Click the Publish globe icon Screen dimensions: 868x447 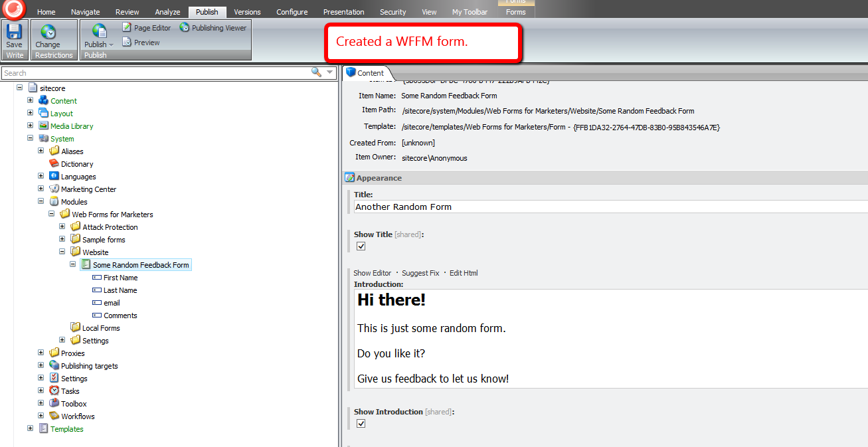click(99, 32)
